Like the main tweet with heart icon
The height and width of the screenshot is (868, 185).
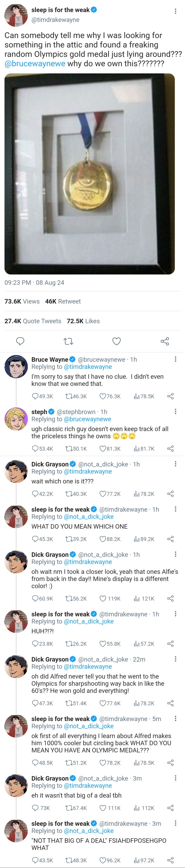click(116, 341)
